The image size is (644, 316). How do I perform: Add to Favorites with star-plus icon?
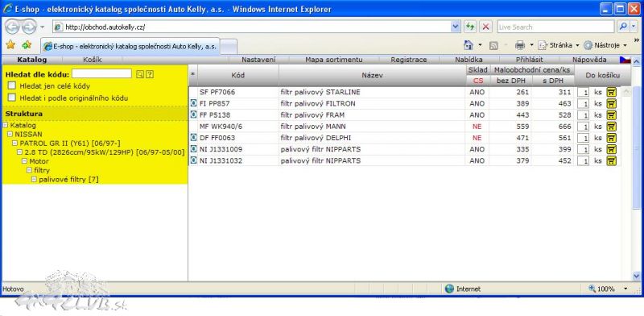click(x=27, y=45)
